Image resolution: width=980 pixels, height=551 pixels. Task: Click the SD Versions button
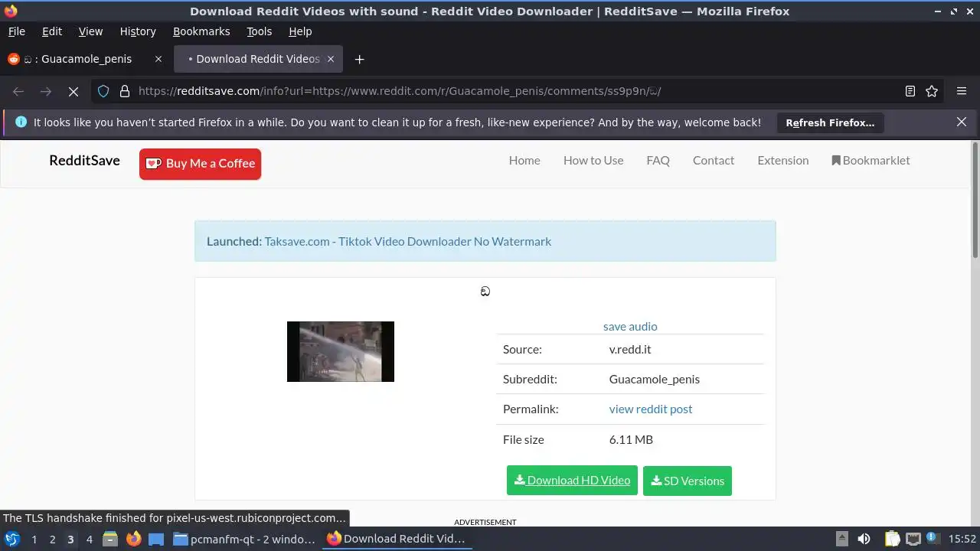tap(688, 481)
